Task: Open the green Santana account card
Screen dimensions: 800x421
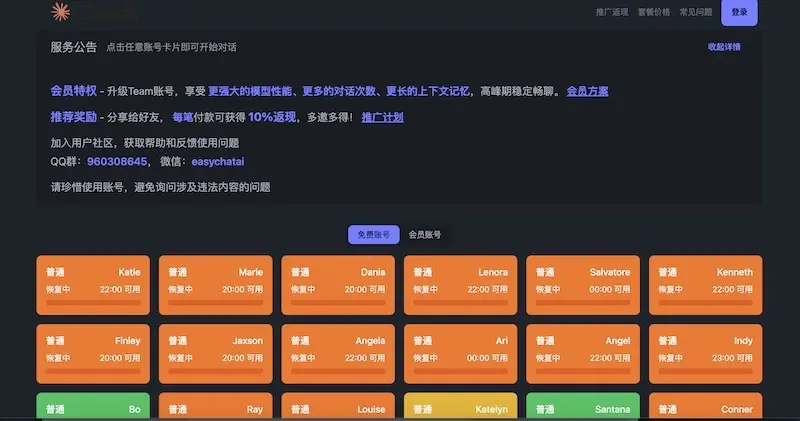Action: coord(583,407)
